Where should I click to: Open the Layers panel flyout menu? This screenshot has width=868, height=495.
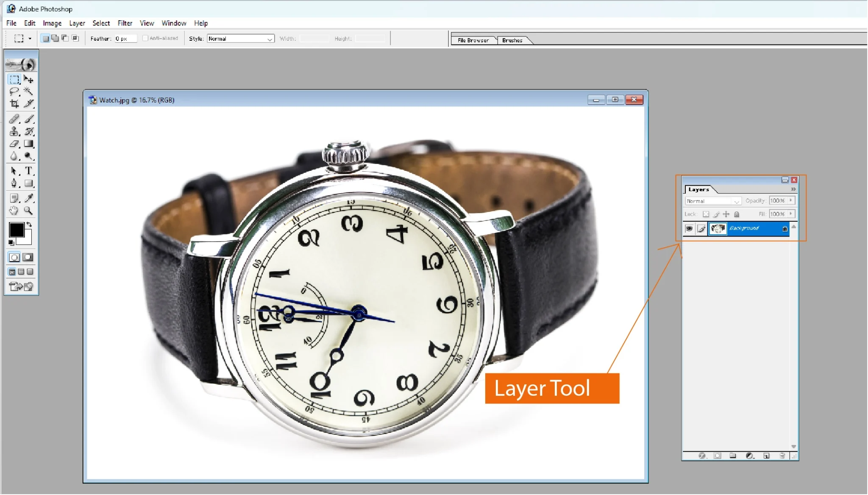point(793,189)
